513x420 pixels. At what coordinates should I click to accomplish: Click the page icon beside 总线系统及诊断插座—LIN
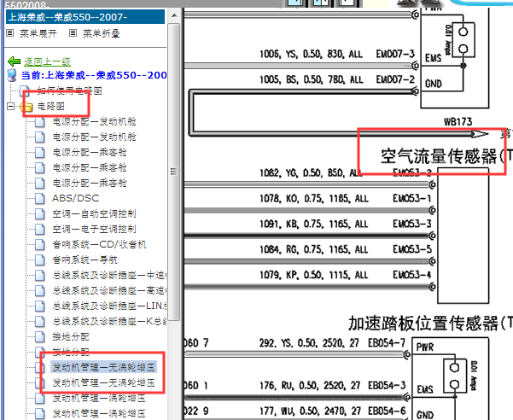(40, 306)
